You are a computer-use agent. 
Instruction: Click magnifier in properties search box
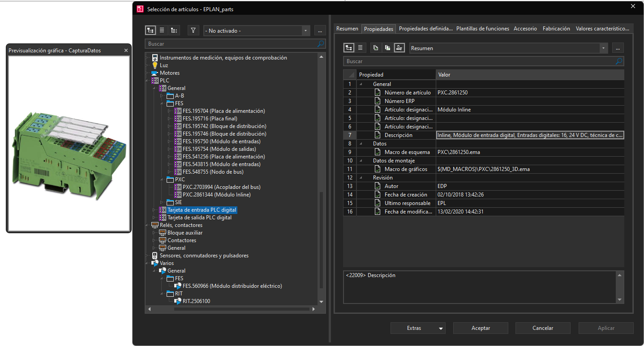point(619,61)
